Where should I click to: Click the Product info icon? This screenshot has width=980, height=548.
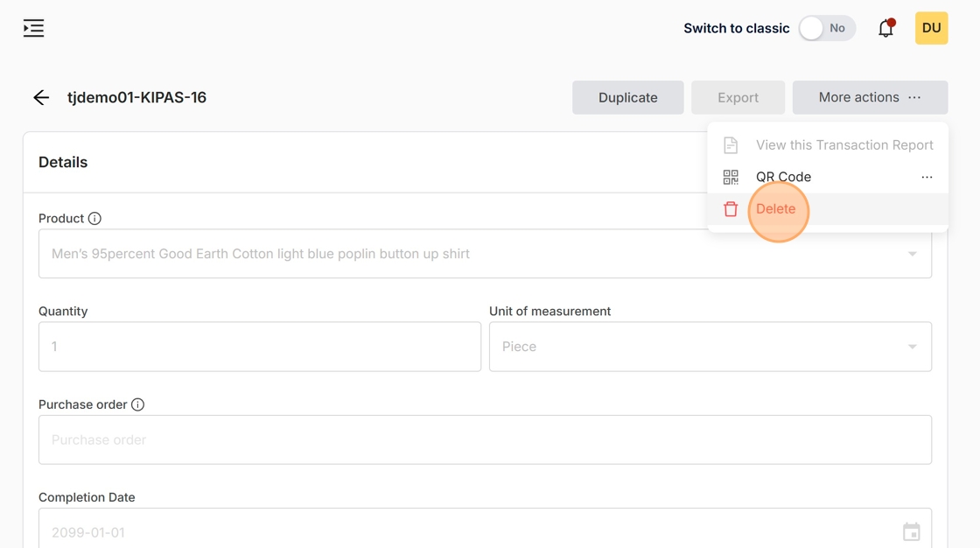point(94,218)
